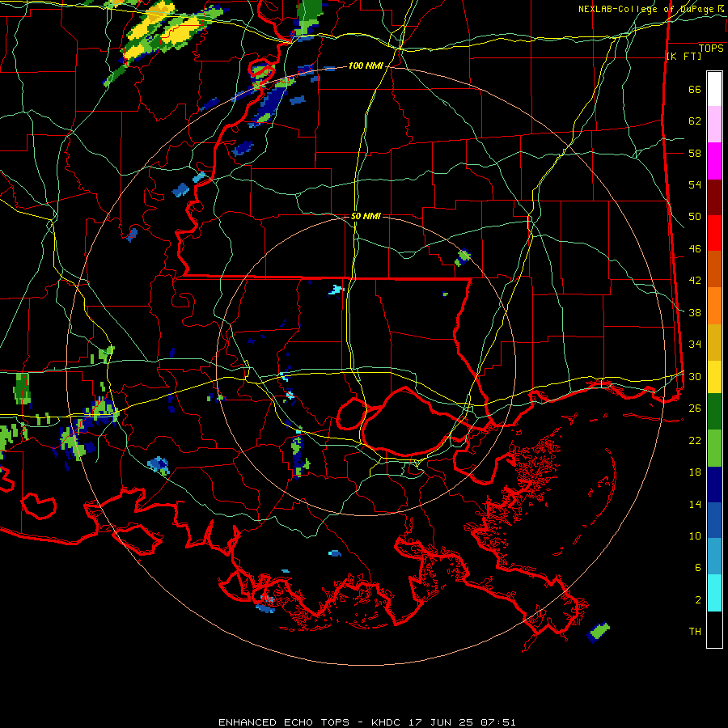Click the black TH threshold legend band

(714, 629)
